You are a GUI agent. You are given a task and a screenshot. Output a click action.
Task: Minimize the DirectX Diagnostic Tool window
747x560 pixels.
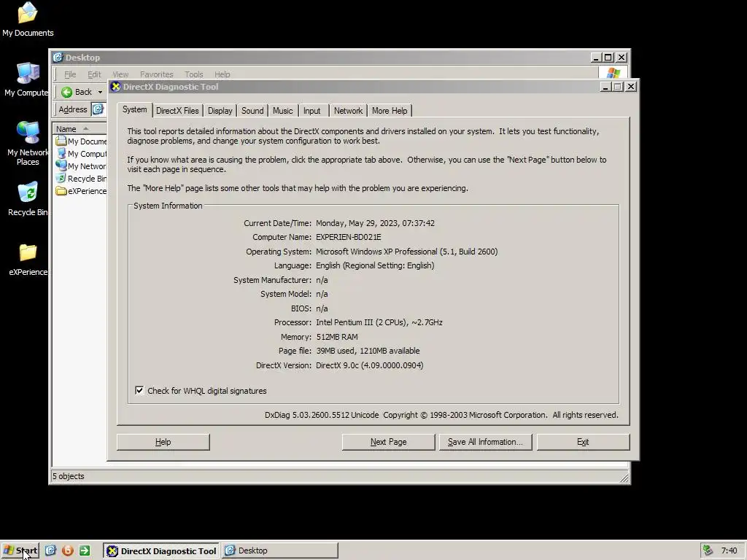605,87
